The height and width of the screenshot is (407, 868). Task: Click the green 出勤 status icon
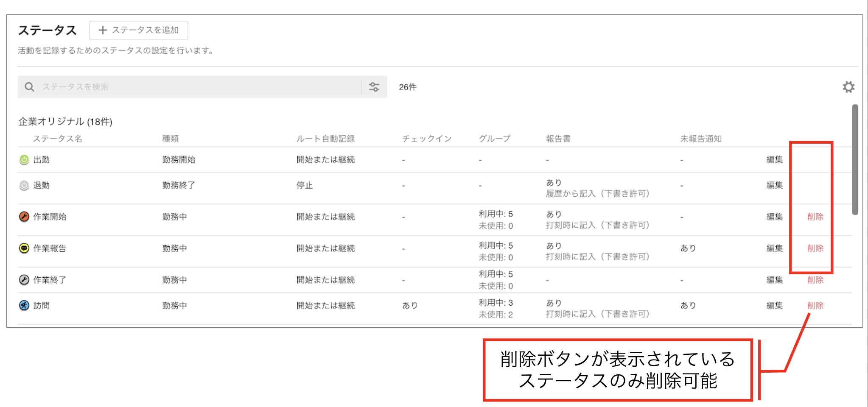coord(24,159)
